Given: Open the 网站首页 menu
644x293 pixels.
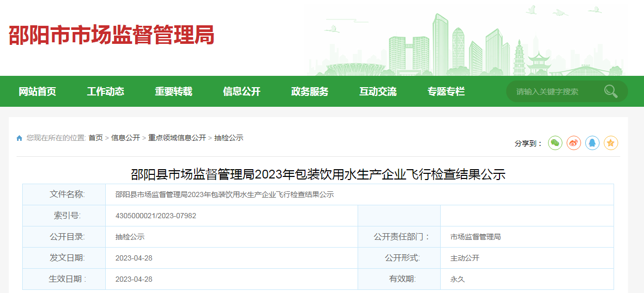Looking at the screenshot, I should [37, 91].
